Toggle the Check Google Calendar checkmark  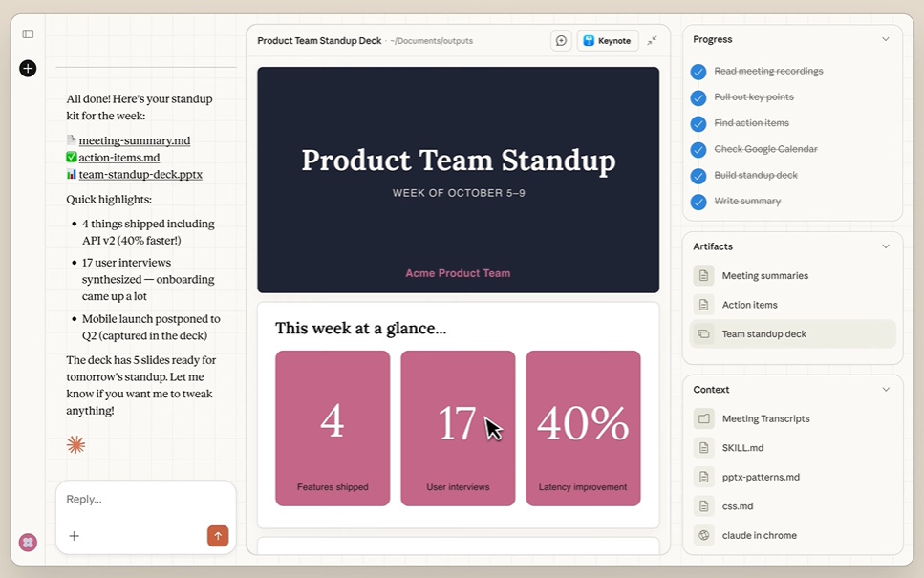click(x=698, y=150)
